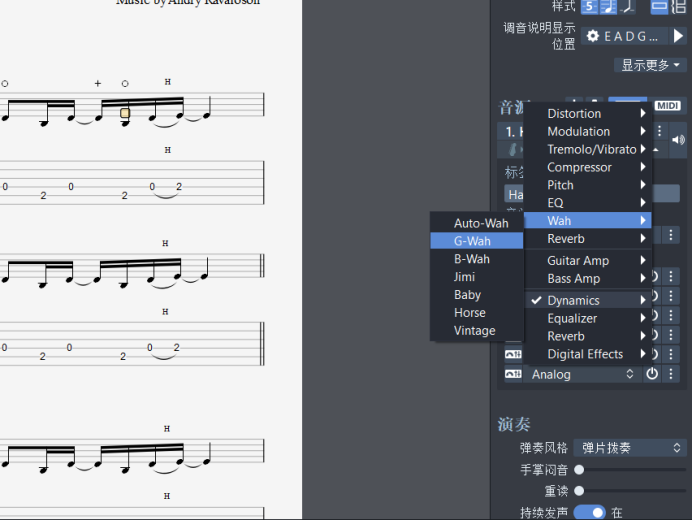Click play arrow next to EADG tuning
Screen dimensions: 692x520
[x=678, y=36]
